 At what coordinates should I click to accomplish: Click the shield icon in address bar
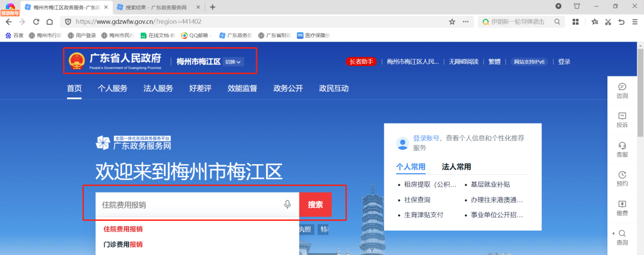(68, 22)
